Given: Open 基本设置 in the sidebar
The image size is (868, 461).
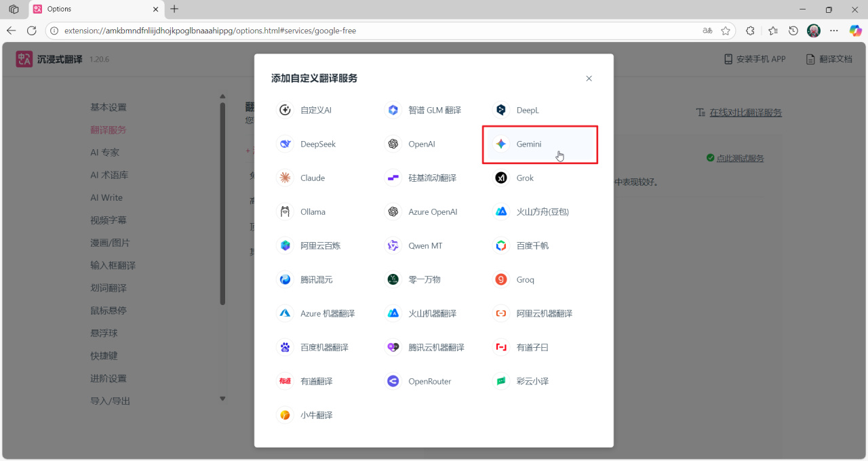Looking at the screenshot, I should tap(108, 107).
